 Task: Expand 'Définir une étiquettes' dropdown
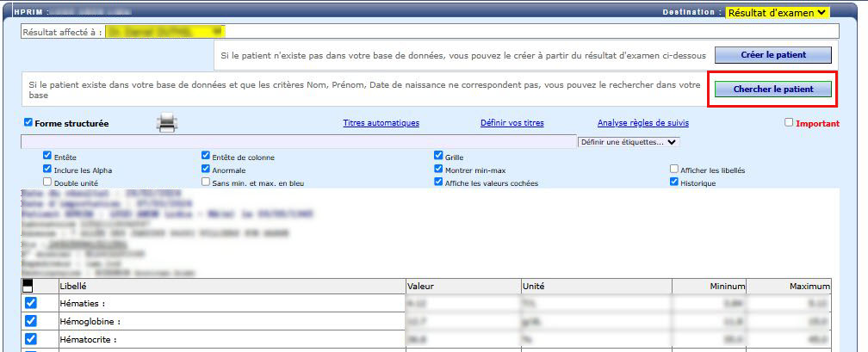click(x=629, y=142)
